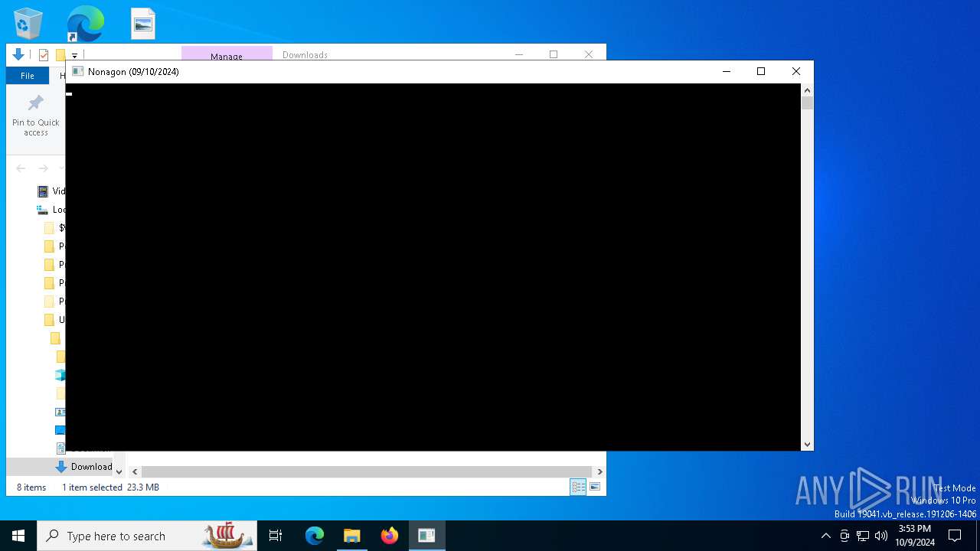This screenshot has height=551, width=980.
Task: Select the Manage ribbon tab
Action: (x=227, y=54)
